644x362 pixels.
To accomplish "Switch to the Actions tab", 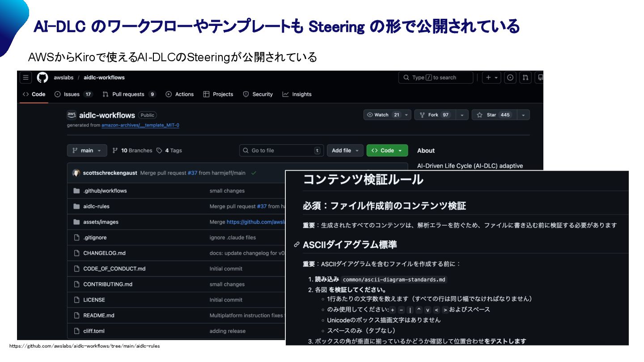I will (x=179, y=94).
